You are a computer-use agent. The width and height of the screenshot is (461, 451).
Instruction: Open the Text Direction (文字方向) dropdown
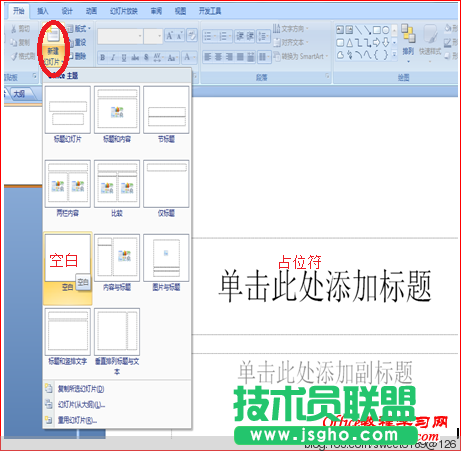[x=291, y=29]
